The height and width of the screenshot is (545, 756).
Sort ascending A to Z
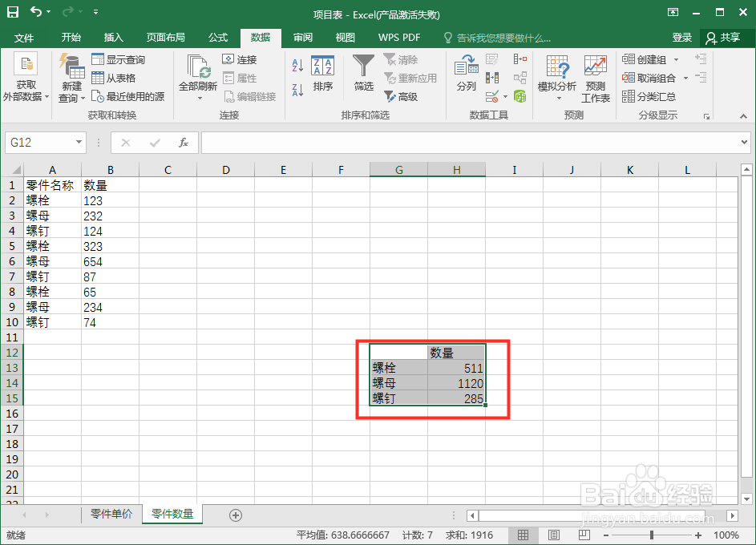(298, 65)
